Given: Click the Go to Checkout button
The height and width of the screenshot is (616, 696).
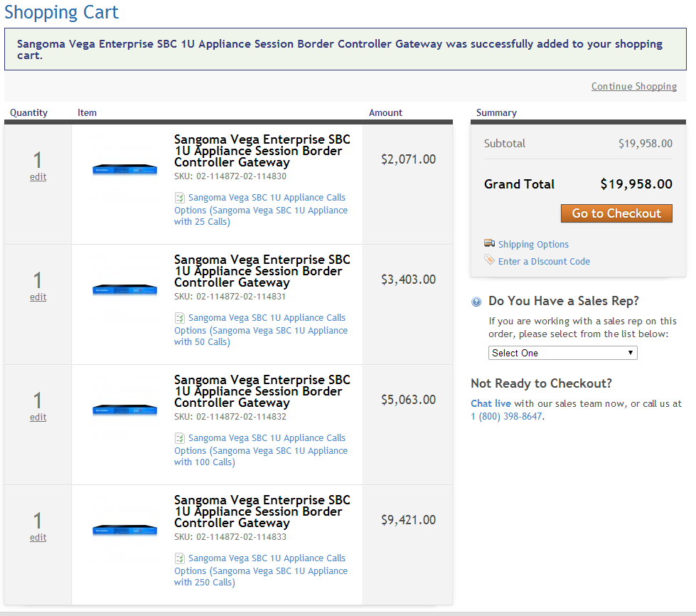Looking at the screenshot, I should pos(616,213).
